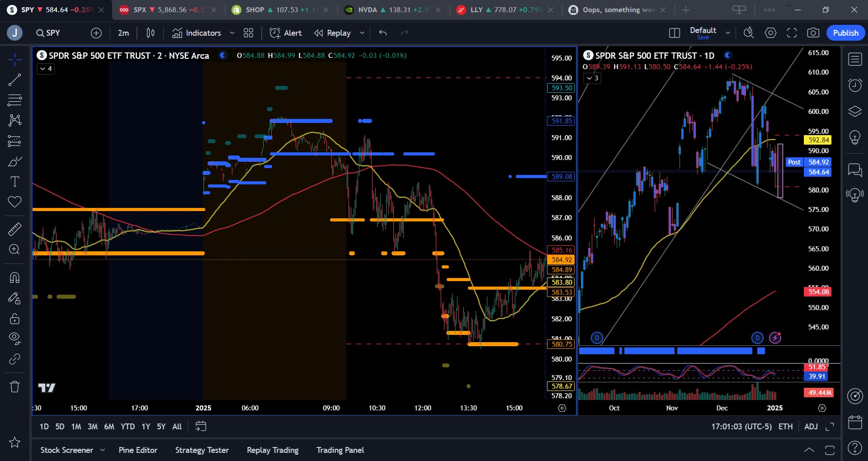This screenshot has height=461, width=868.
Task: Lock all drawing tools
Action: (14, 319)
